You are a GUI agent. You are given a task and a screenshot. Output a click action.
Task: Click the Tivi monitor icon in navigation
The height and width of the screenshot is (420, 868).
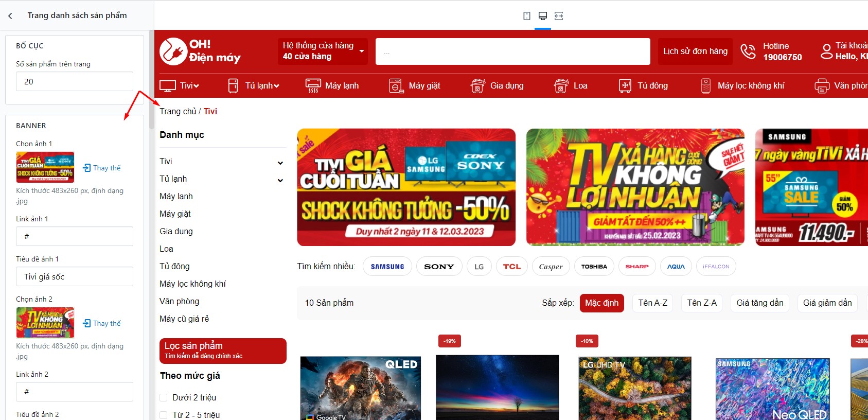click(x=168, y=86)
